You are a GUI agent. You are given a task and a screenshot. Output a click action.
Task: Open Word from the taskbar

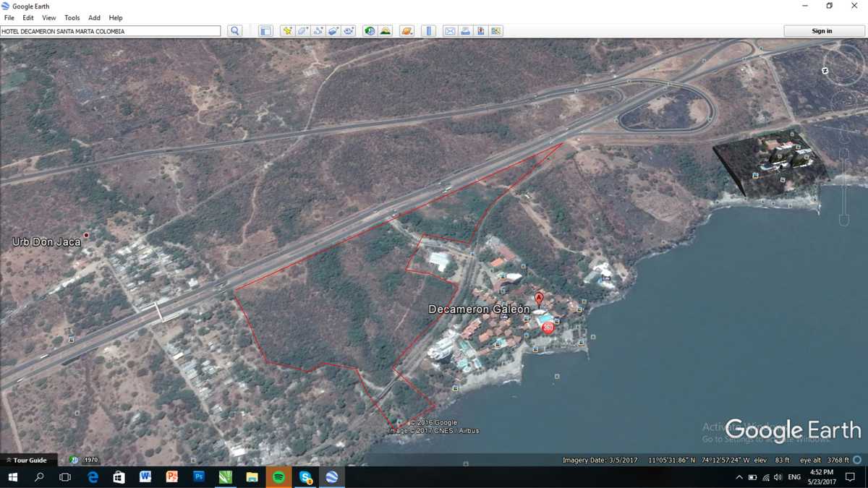tap(145, 477)
